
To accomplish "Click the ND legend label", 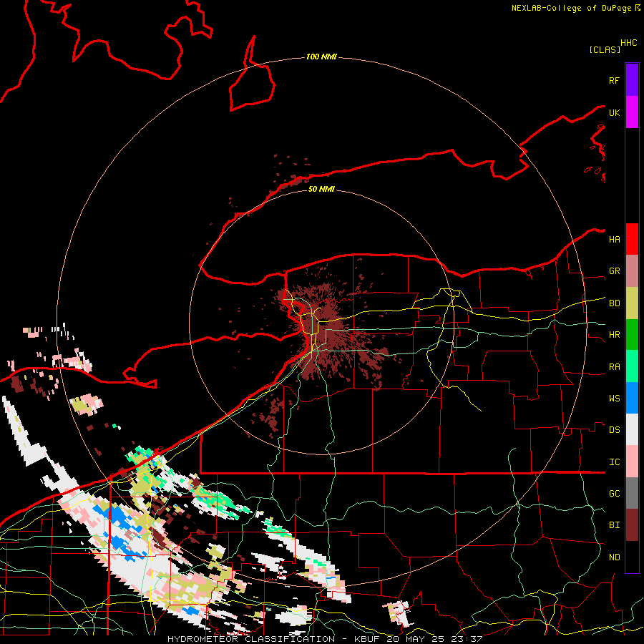I will point(614,557).
